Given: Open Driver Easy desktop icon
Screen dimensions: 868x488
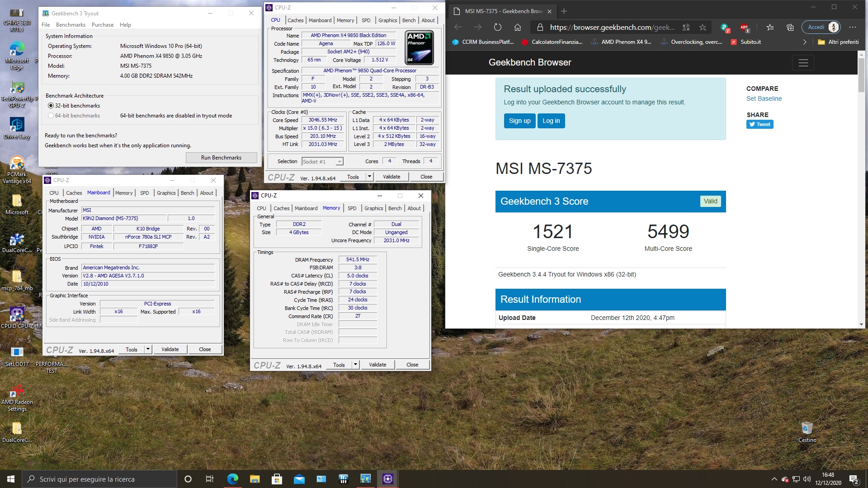Looking at the screenshot, I should [x=17, y=128].
